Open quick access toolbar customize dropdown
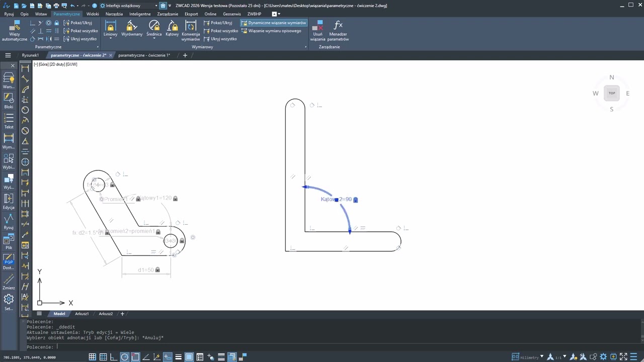Screen dimensions: 644x362 tap(170, 6)
